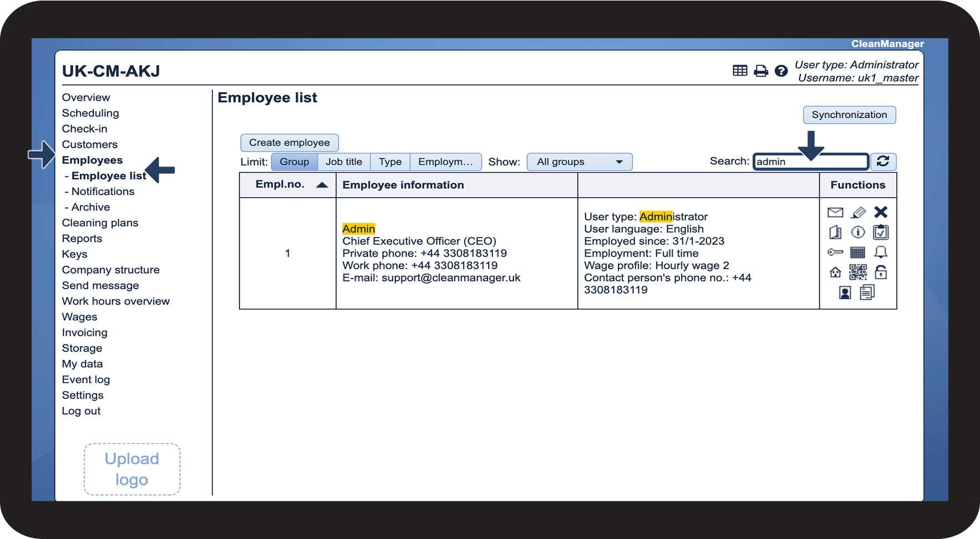Open the QR code icon for Admin
980x539 pixels.
point(858,272)
